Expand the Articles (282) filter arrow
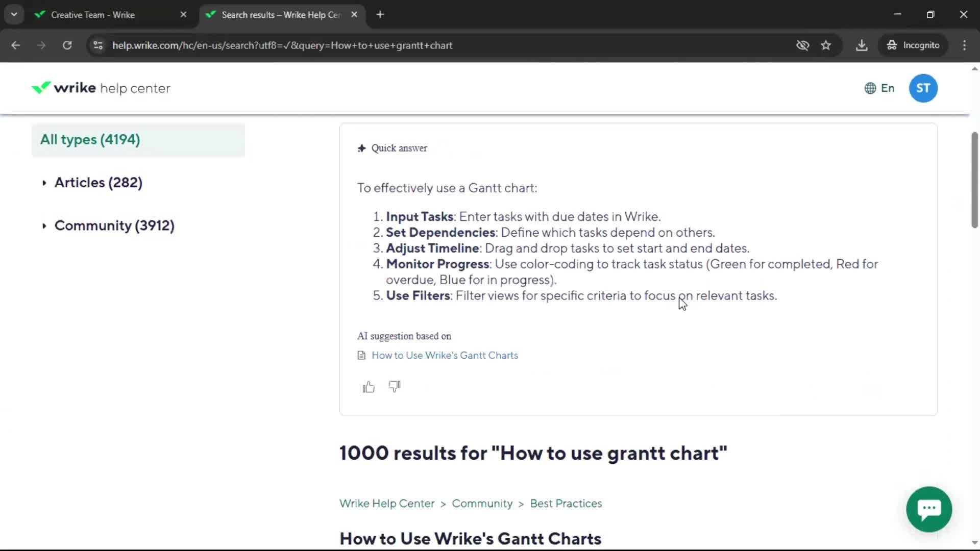 [44, 183]
